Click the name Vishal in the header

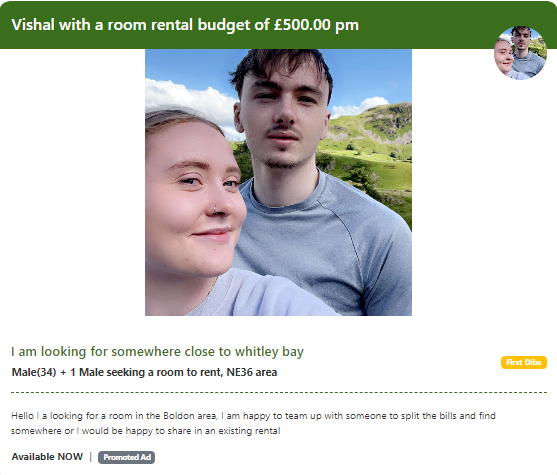[x=33, y=25]
